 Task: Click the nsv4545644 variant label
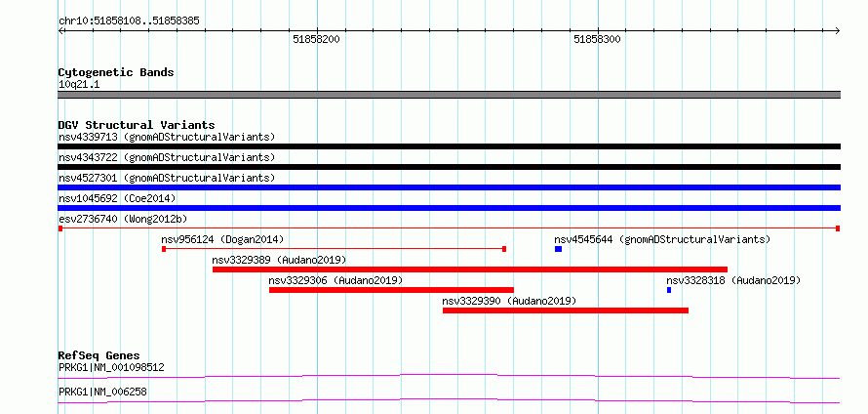tap(662, 239)
